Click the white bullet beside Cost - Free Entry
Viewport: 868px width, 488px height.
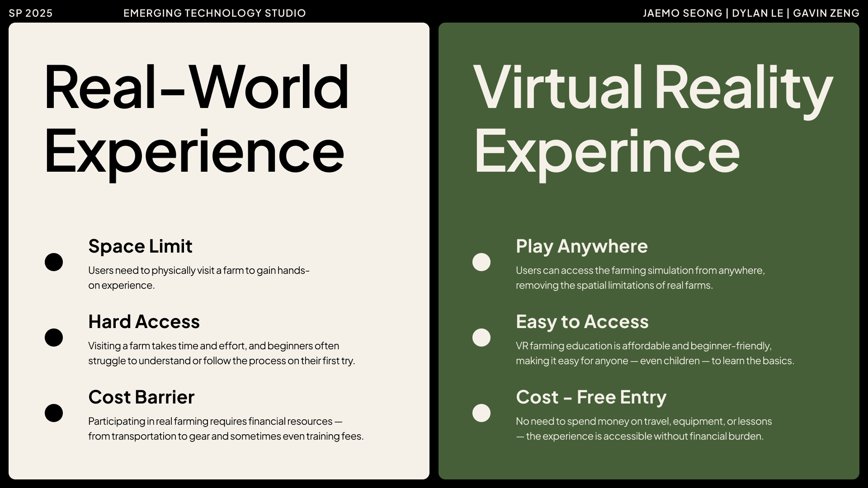point(481,413)
